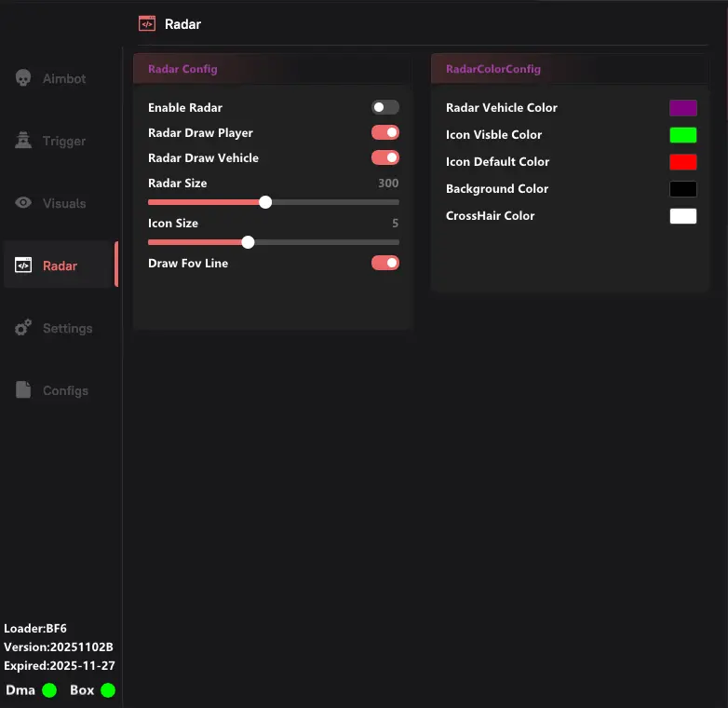728x708 pixels.
Task: Turn on the Enable Radar toggle
Action: (385, 107)
